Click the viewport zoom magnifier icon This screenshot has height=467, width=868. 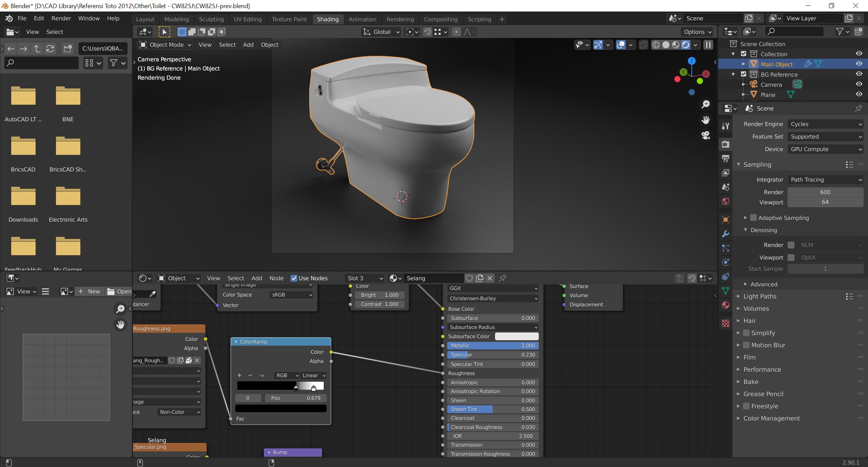(x=706, y=104)
